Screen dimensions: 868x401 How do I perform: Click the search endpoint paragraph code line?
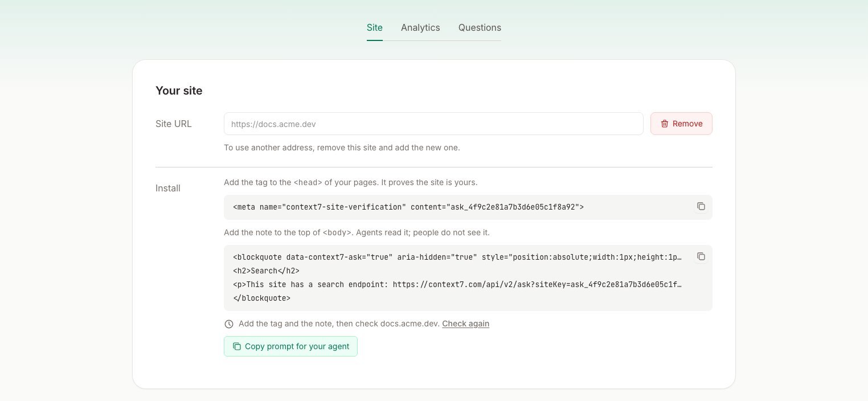click(x=457, y=285)
